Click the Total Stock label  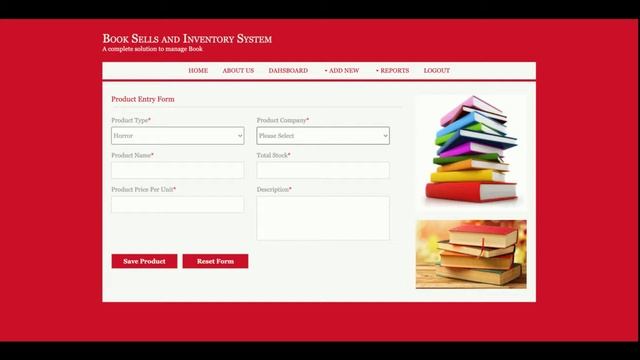click(273, 155)
